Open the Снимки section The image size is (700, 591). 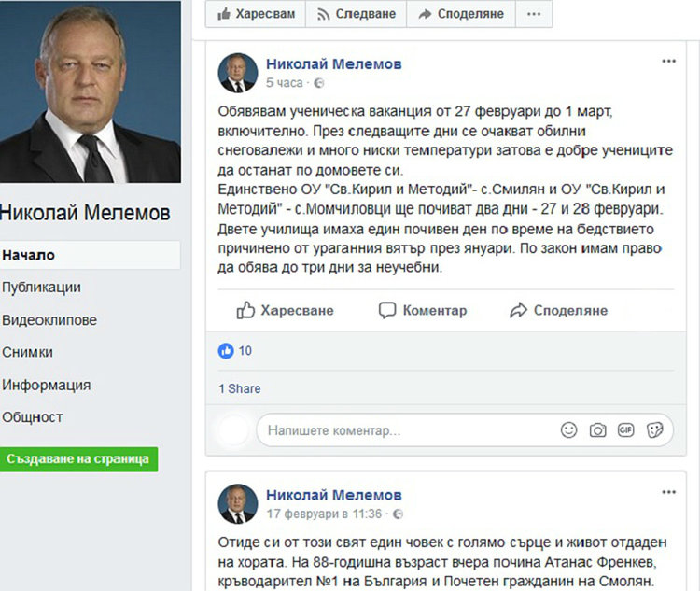[x=27, y=352]
